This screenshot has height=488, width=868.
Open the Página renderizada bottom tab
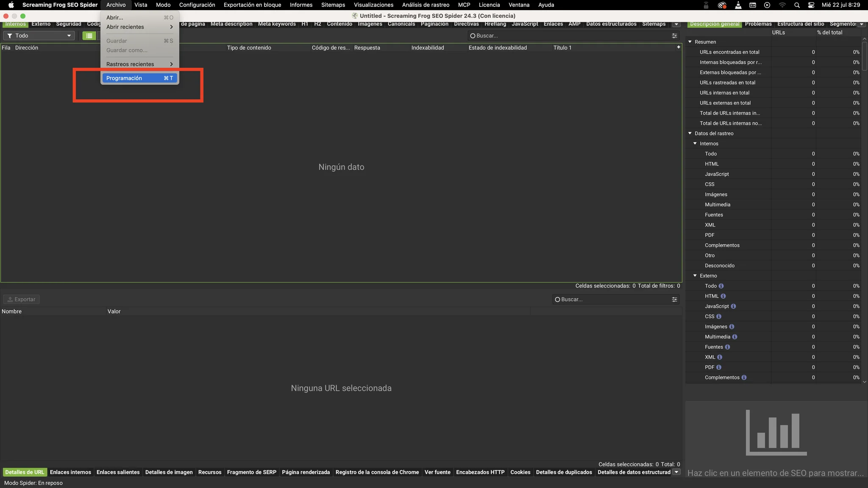tap(306, 472)
